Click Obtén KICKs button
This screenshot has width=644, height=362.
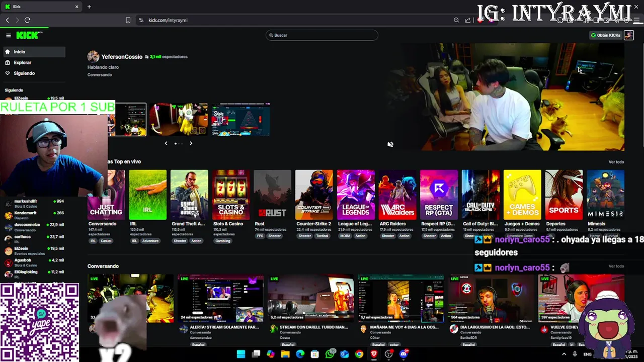(606, 35)
